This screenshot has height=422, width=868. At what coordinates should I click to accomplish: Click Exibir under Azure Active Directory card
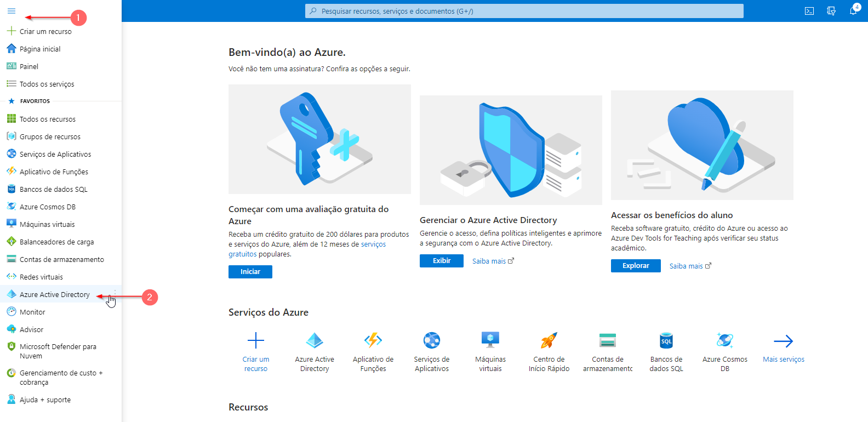coord(442,261)
